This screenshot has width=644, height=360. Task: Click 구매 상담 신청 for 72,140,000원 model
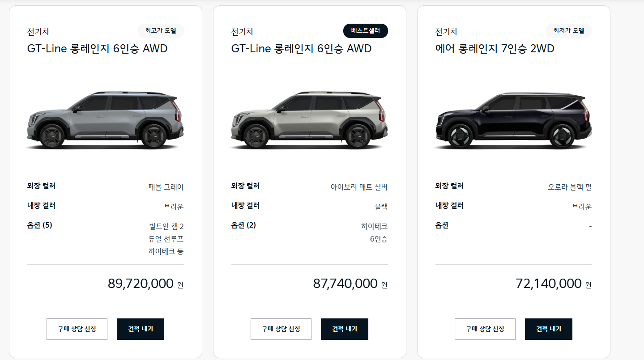coord(485,329)
